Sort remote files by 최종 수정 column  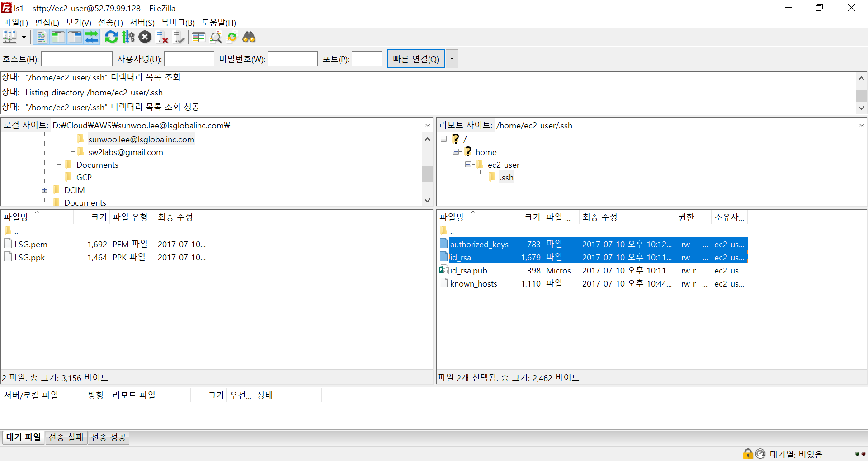627,217
